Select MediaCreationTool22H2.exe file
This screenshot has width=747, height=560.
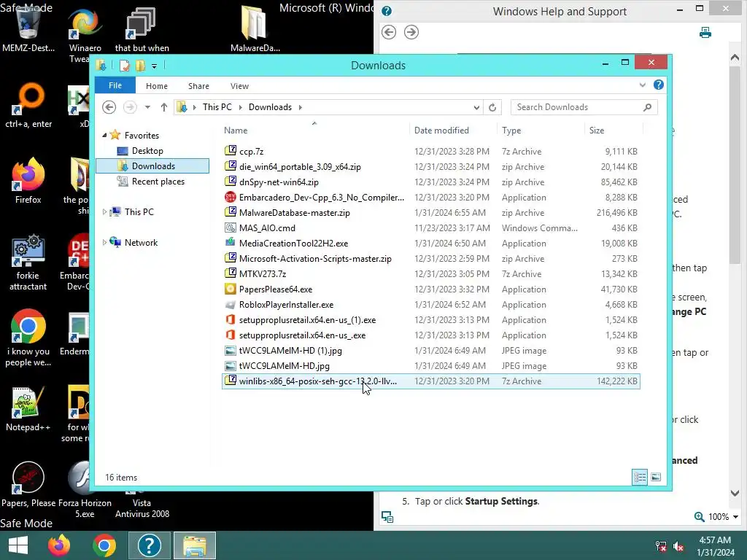pyautogui.click(x=430, y=244)
